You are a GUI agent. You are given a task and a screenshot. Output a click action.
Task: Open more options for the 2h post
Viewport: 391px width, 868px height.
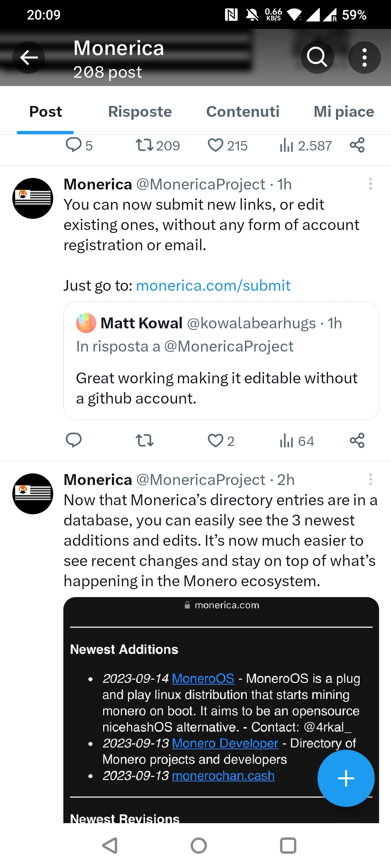[370, 480]
